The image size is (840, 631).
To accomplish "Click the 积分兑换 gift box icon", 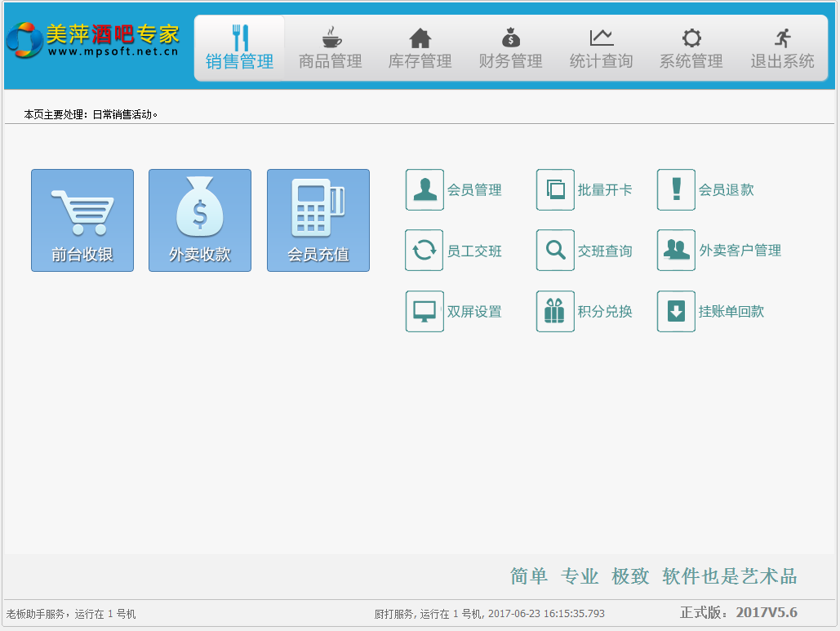I will pos(555,312).
